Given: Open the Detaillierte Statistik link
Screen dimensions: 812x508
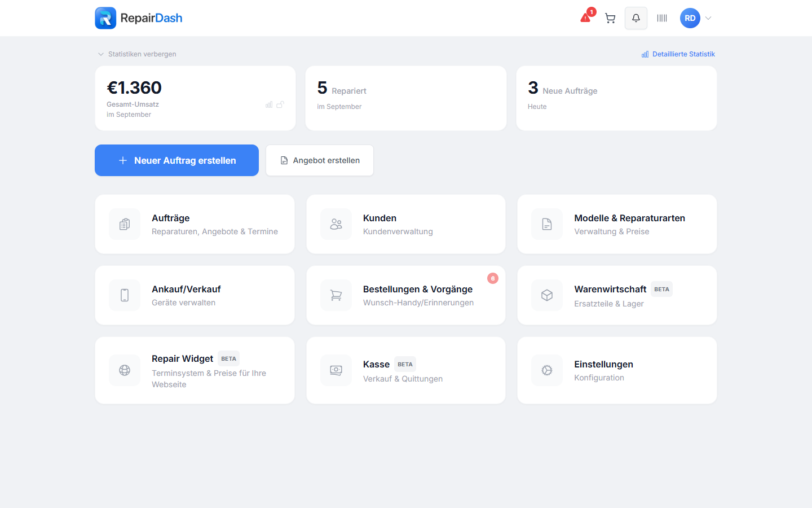Looking at the screenshot, I should (x=678, y=54).
